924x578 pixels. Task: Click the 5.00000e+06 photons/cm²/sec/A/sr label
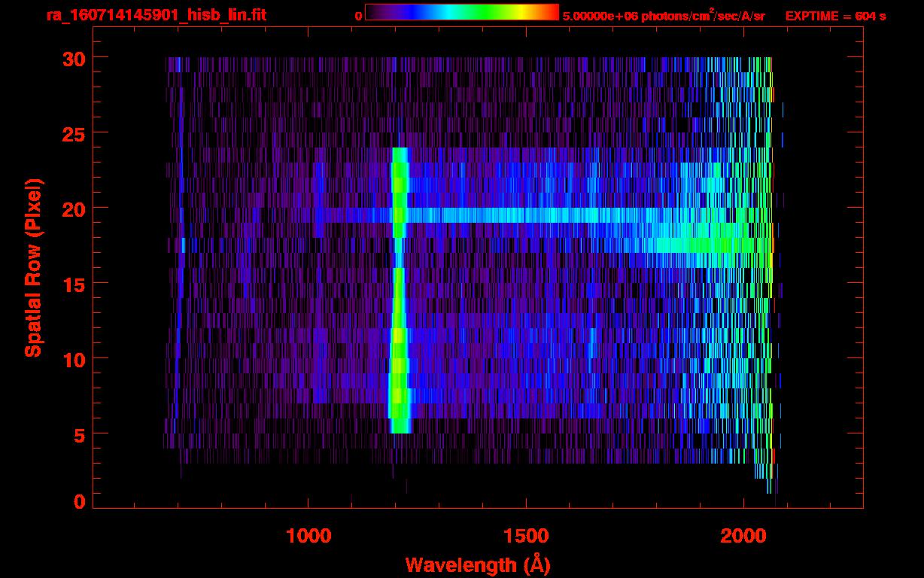pos(664,15)
